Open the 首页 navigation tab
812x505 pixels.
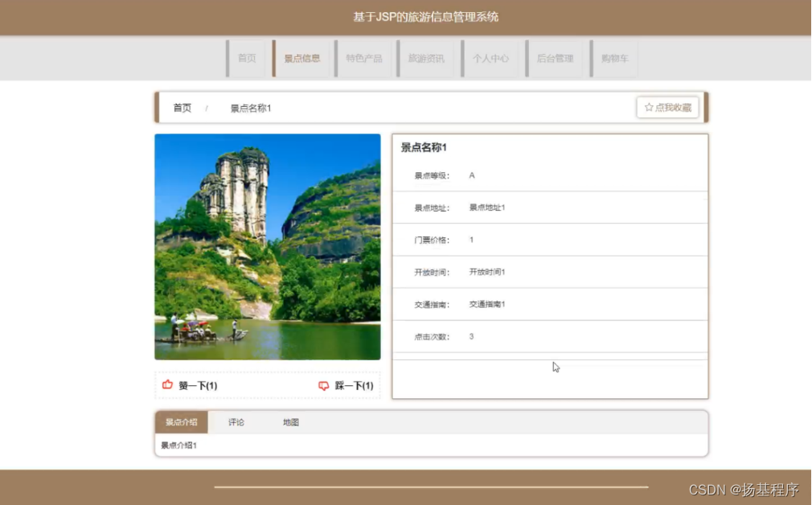click(x=247, y=58)
